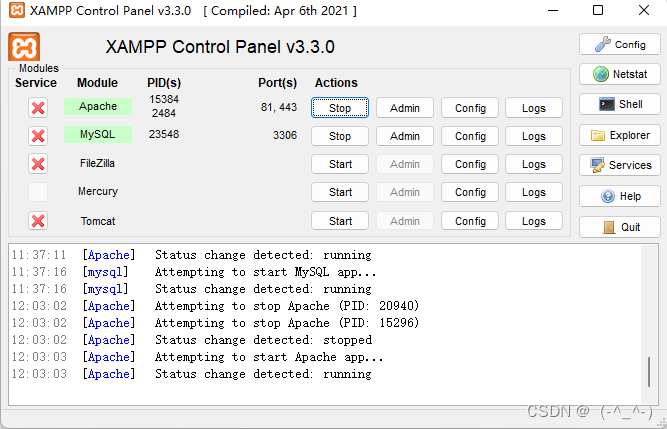The height and width of the screenshot is (429, 667).
Task: Start the FileZilla module
Action: pyautogui.click(x=340, y=164)
